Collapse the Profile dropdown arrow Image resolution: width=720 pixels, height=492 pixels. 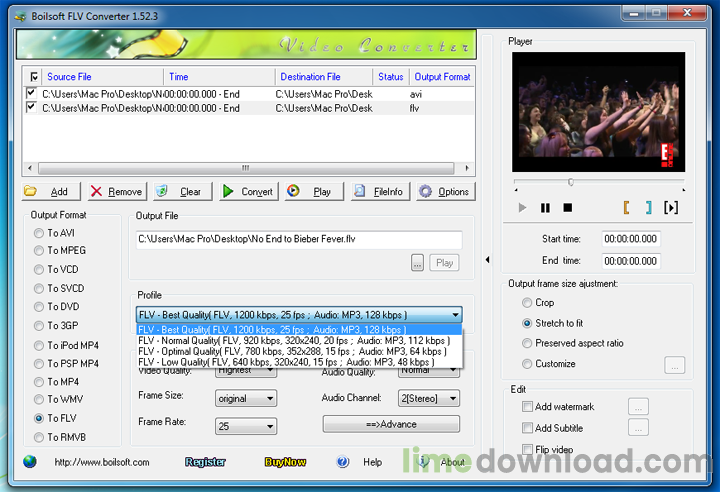click(455, 315)
